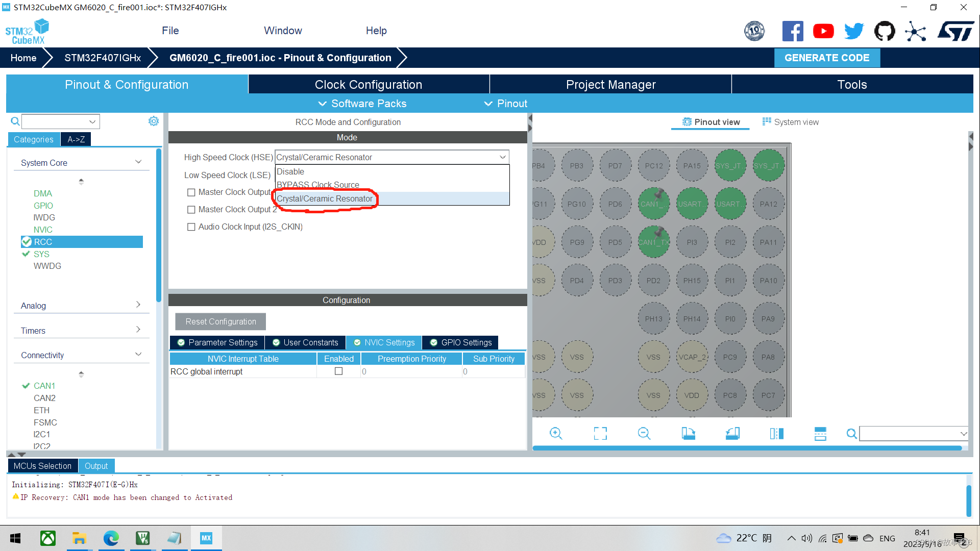980x551 pixels.
Task: Open the GitHub icon link
Action: click(885, 31)
